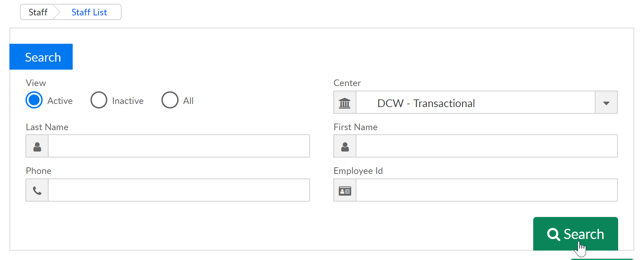Select the Inactive view radio button
644x260 pixels.
click(x=99, y=100)
